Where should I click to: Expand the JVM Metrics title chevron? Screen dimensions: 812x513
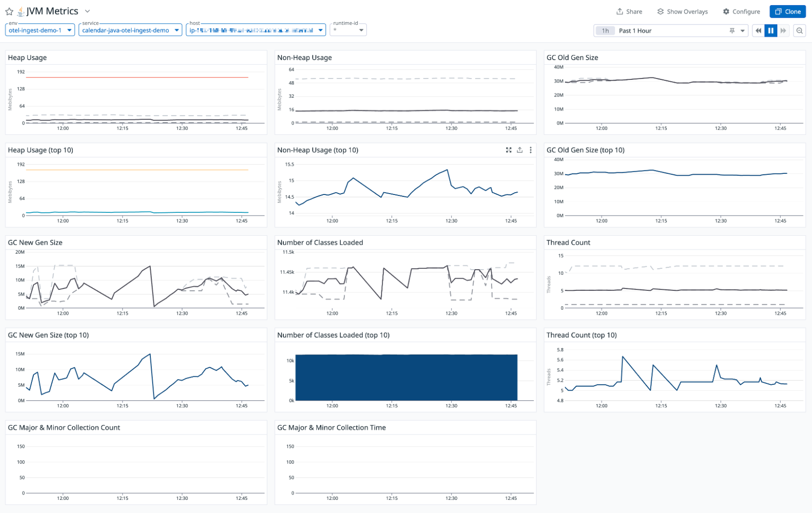(87, 11)
